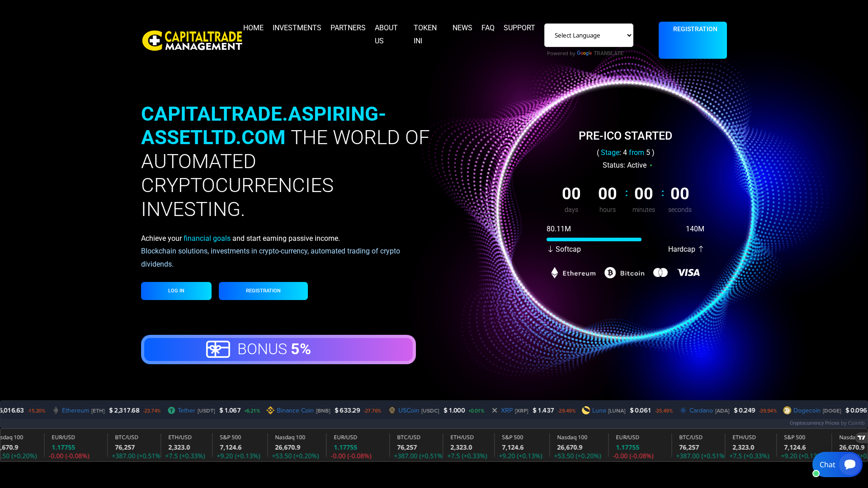Click the first BTC/USD 76,257 ticker entry
Viewport: 868px width, 488px height.
click(133, 447)
